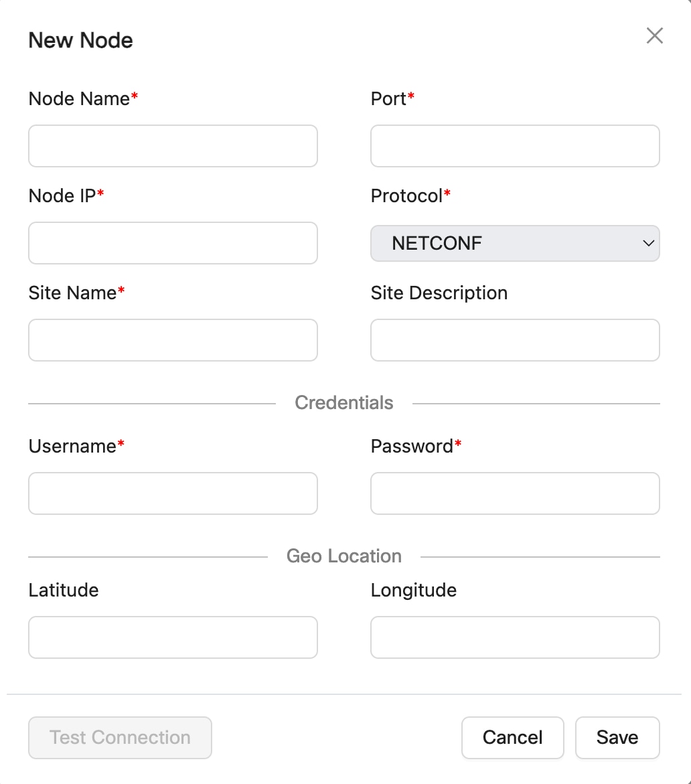691x784 pixels.
Task: Save the new node
Action: 617,738
